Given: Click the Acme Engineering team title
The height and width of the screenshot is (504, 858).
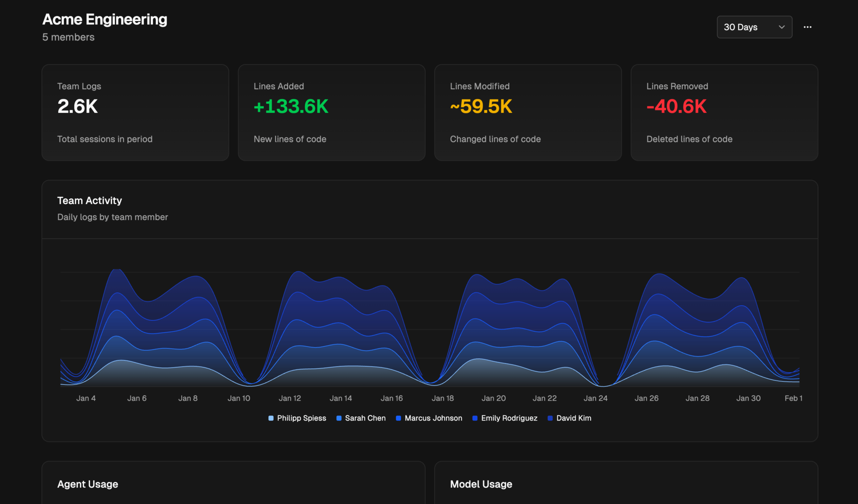Looking at the screenshot, I should (x=105, y=20).
